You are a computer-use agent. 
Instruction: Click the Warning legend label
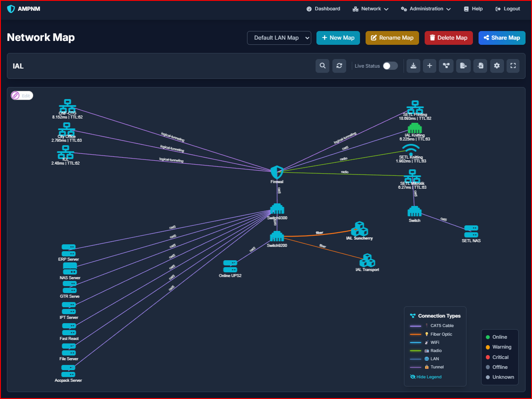pos(502,347)
